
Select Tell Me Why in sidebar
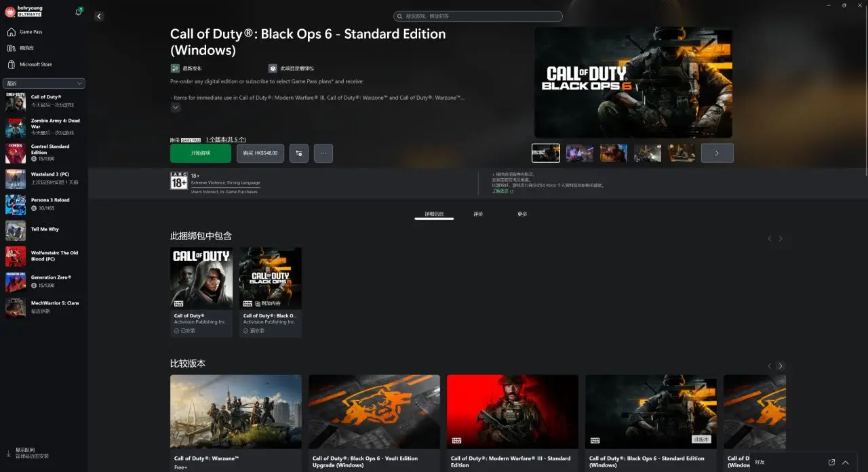(x=43, y=231)
